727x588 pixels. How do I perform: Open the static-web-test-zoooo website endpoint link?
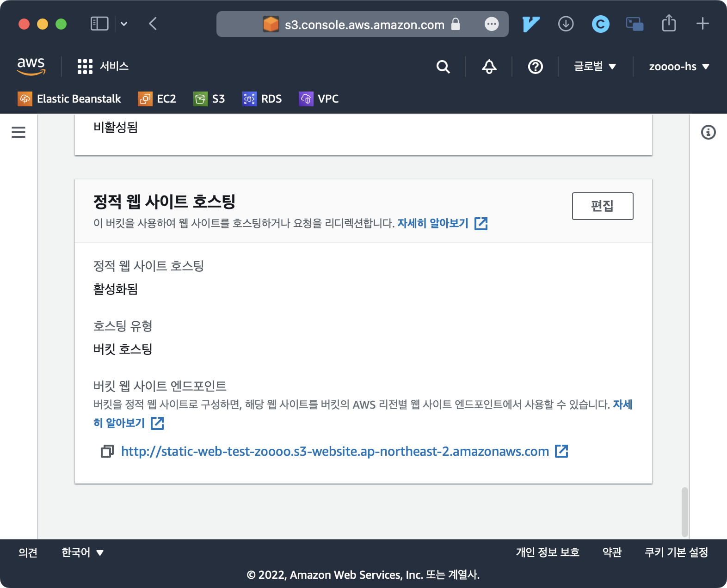tap(335, 451)
